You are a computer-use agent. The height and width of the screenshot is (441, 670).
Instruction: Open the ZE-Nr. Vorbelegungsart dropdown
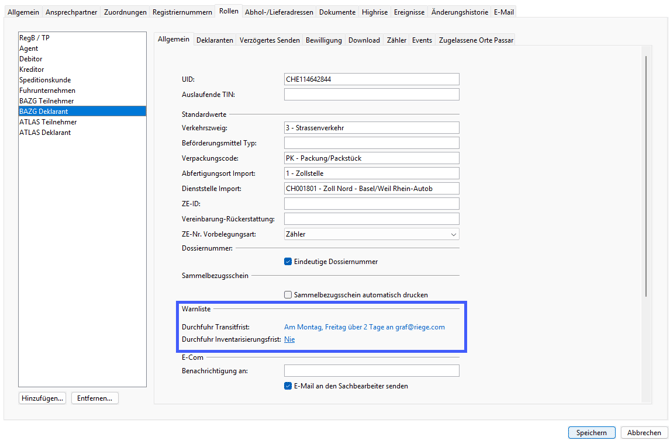point(371,234)
